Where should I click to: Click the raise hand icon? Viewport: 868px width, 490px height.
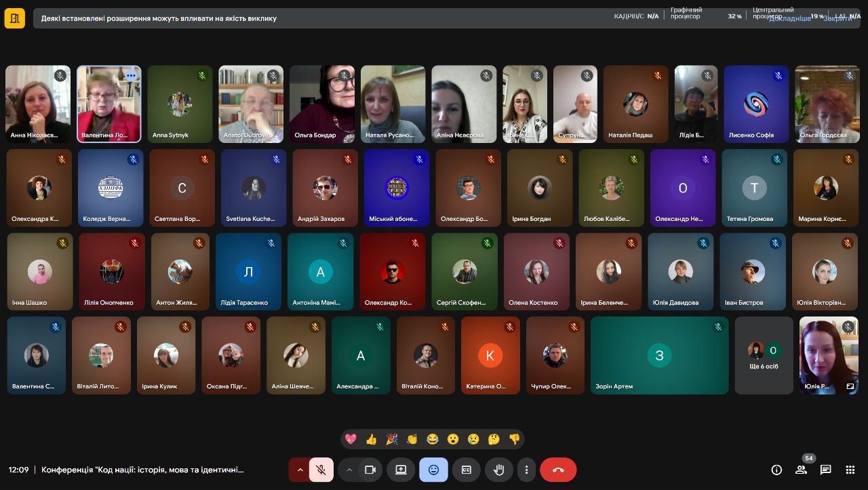[499, 470]
